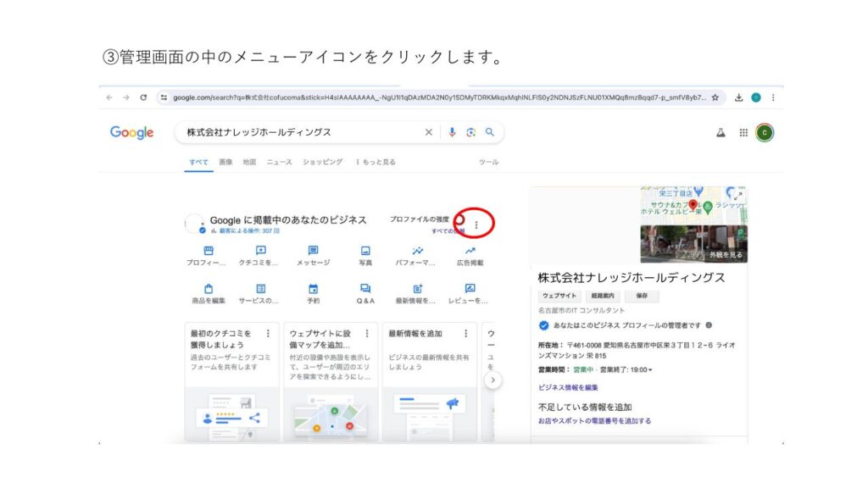Start voice search with microphone icon
868x488 pixels.
coord(453,132)
